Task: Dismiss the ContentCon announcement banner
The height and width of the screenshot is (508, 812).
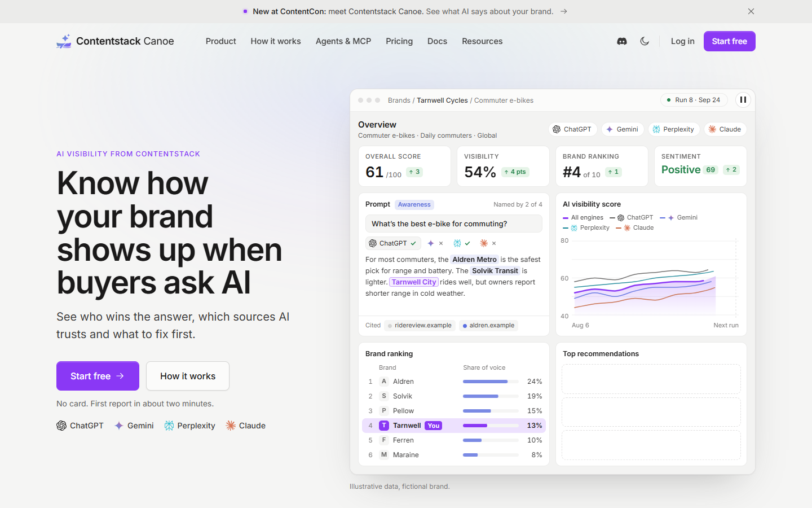Action: [x=751, y=11]
